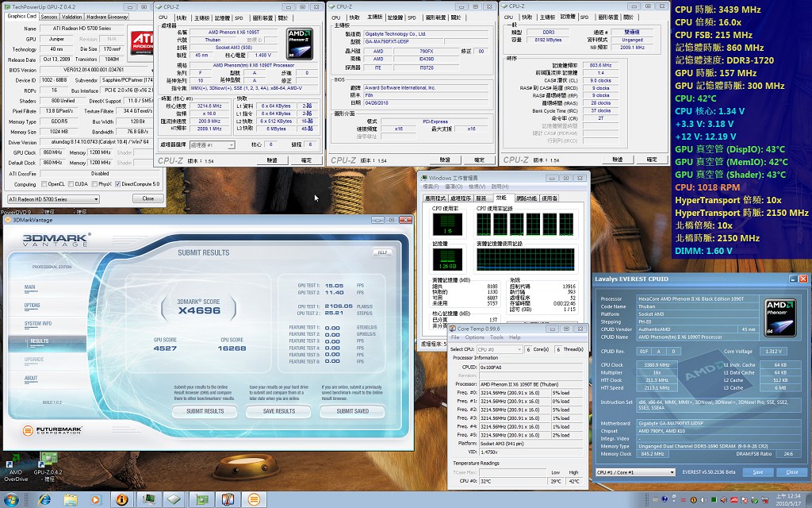Select Main in 3DMark Vantage sidebar

click(29, 287)
